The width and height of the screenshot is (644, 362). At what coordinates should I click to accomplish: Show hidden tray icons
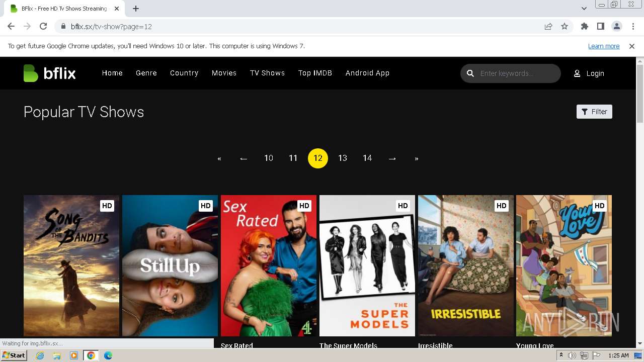pos(561,355)
